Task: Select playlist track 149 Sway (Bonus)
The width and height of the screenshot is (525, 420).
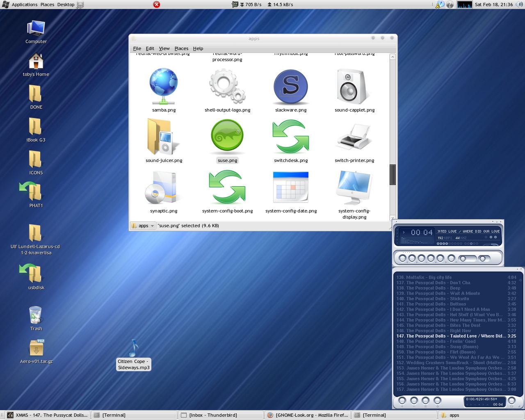Action: click(x=456, y=347)
